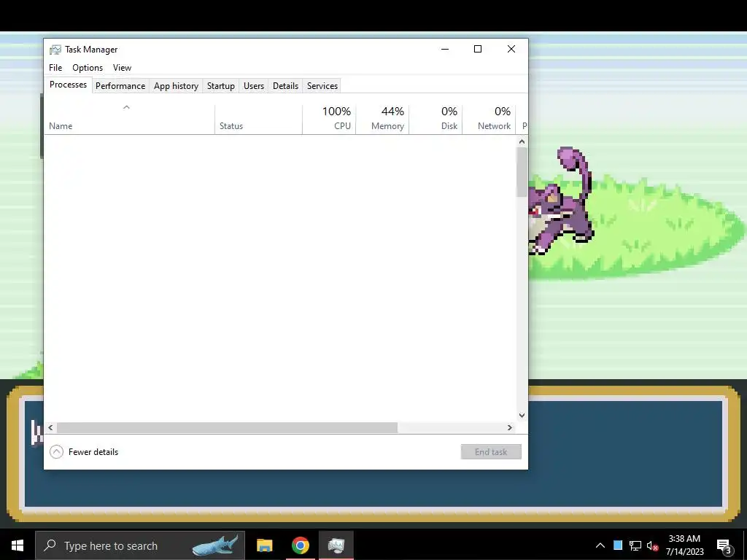Click the vertical scrollbar thumb

[x=522, y=172]
